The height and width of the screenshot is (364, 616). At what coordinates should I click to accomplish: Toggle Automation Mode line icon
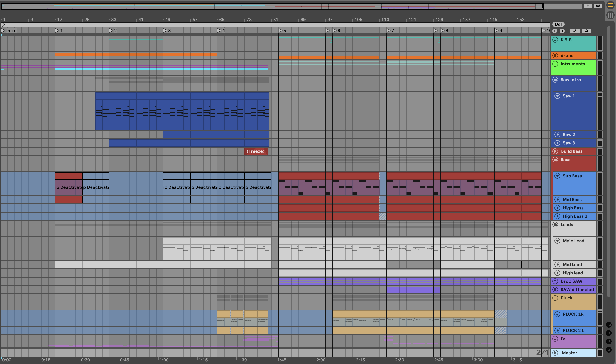coord(575,31)
